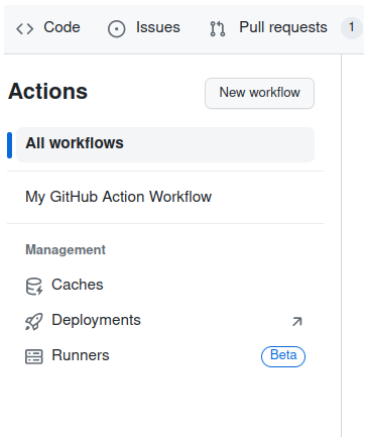This screenshot has height=442, width=370.
Task: Switch to the Issues tab
Action: pos(144,28)
